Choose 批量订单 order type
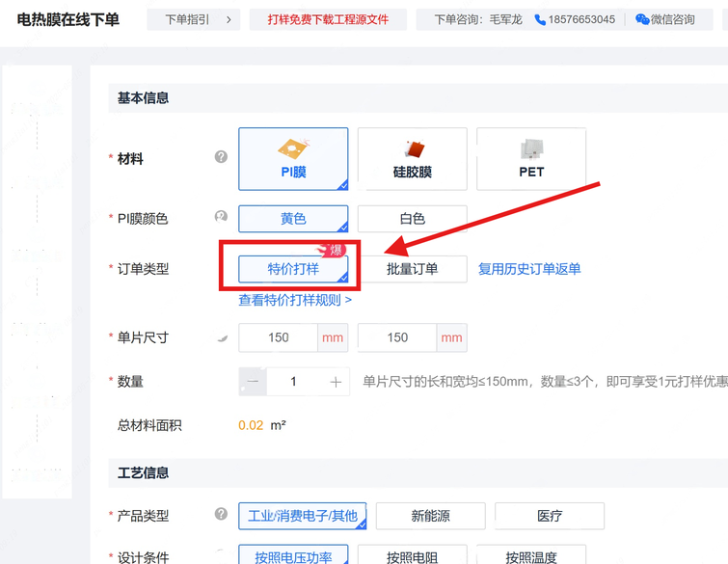728x564 pixels. [412, 269]
